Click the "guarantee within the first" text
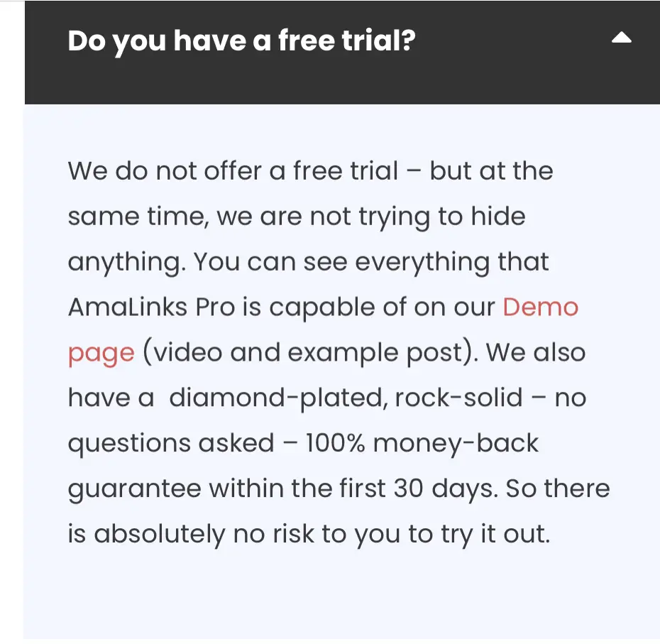 (227, 489)
